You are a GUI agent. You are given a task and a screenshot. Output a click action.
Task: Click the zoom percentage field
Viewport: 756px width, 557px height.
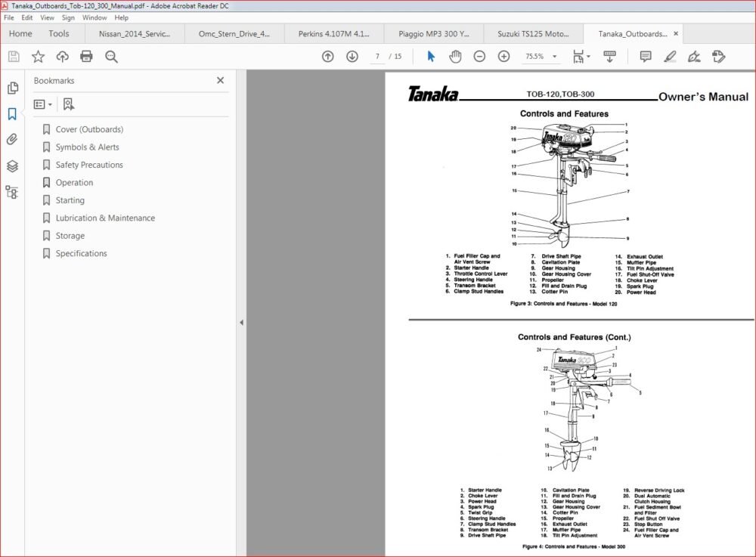(534, 57)
